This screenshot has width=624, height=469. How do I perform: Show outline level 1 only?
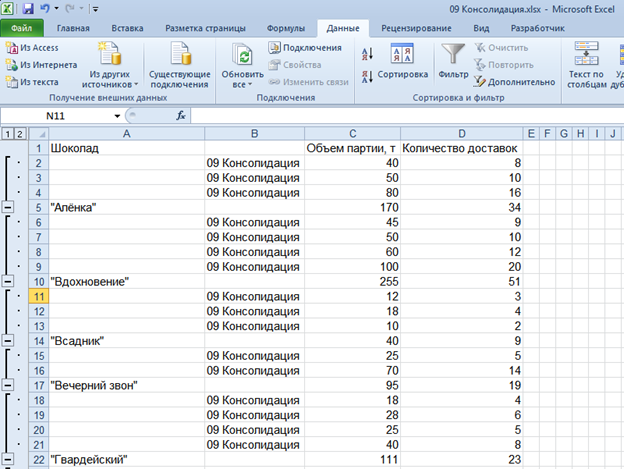coord(7,133)
